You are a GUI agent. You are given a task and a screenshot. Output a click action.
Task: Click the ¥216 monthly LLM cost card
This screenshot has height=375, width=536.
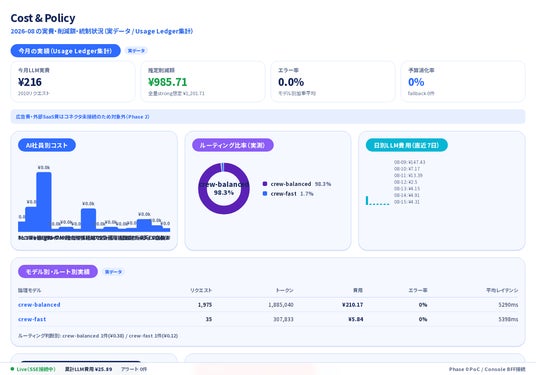(73, 81)
